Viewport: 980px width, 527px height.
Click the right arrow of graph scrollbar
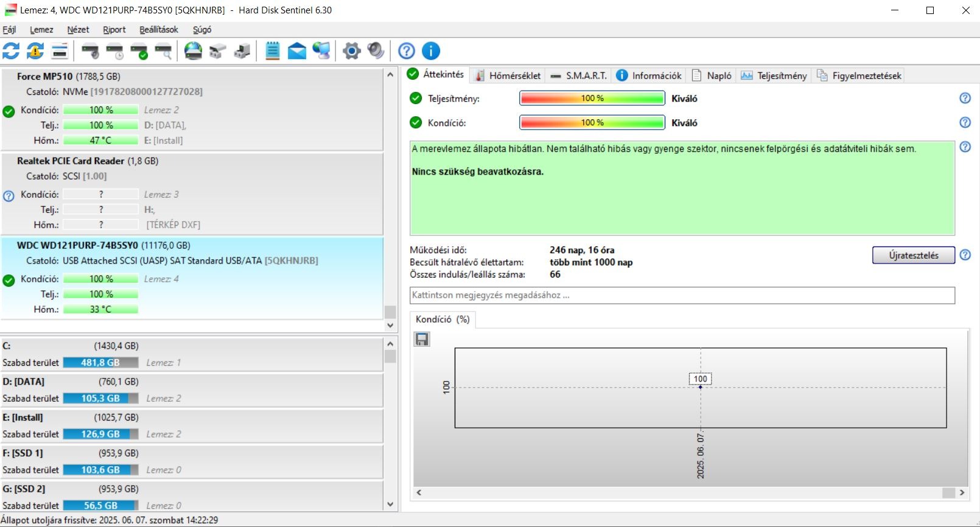click(962, 493)
